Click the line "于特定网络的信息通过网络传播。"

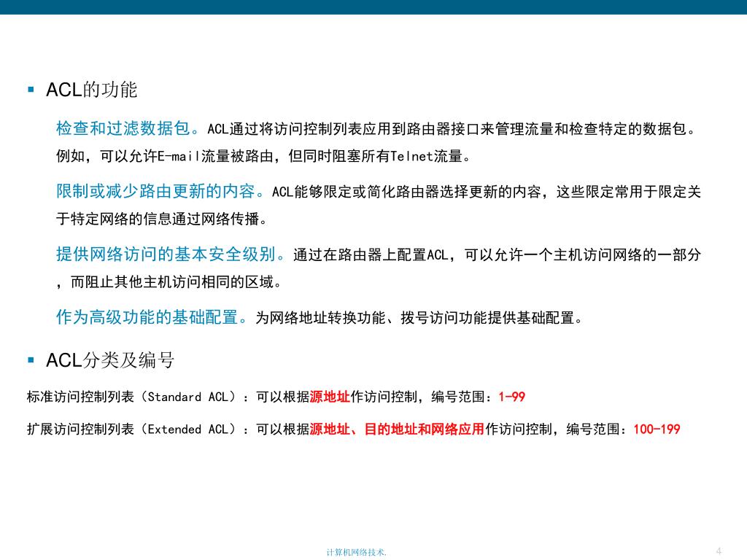coord(162,219)
